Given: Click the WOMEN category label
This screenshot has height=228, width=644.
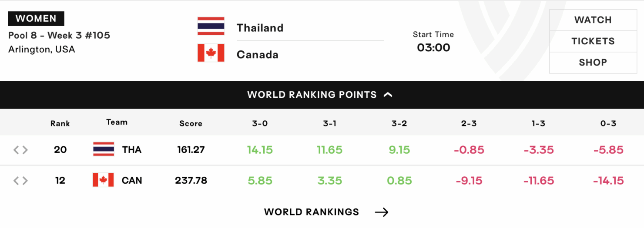Looking at the screenshot, I should (36, 19).
